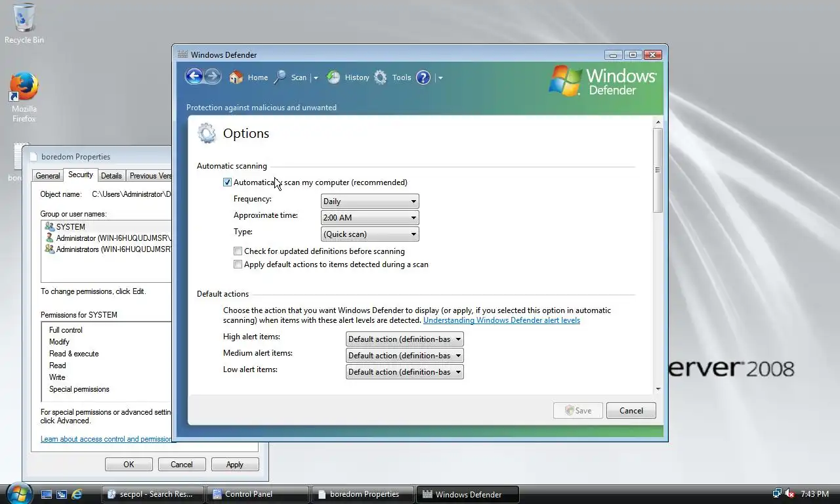Open the Windows Start orb
This screenshot has height=504, width=840.
(x=18, y=493)
